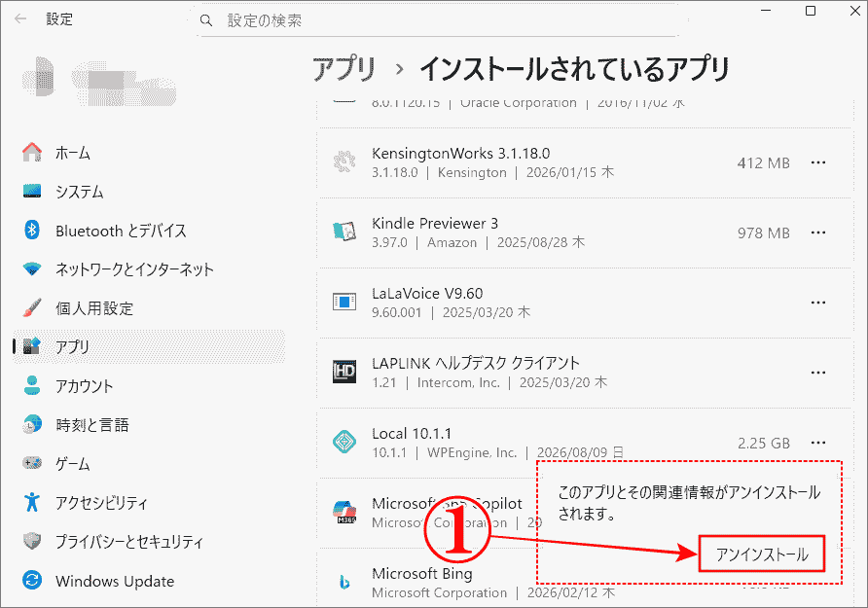Image resolution: width=868 pixels, height=608 pixels.
Task: Select the アプリ sidebar item
Action: (148, 347)
